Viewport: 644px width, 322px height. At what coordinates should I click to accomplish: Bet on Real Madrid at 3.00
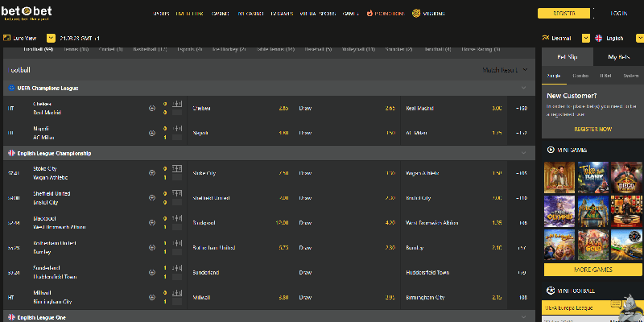(454, 109)
